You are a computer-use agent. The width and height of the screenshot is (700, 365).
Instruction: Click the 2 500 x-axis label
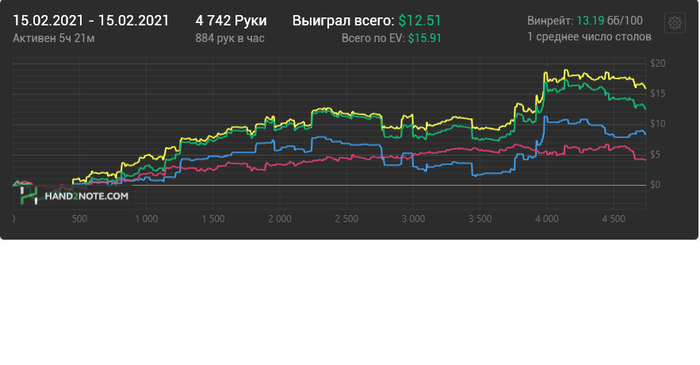(347, 219)
